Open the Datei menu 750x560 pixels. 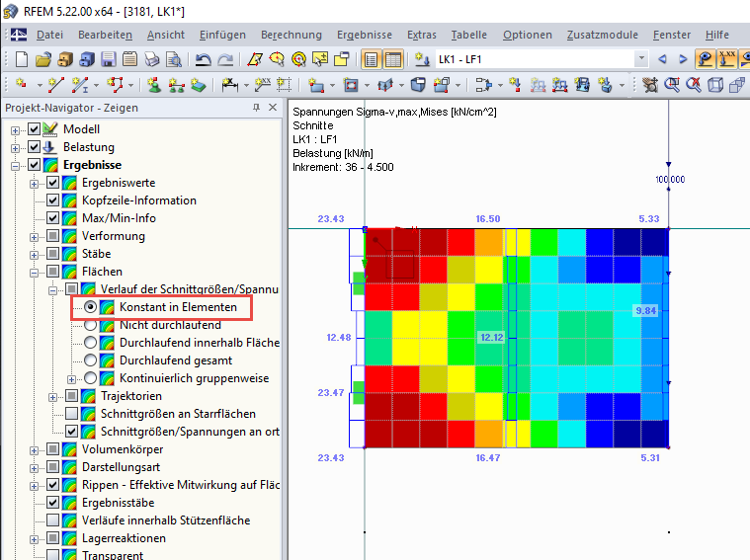[49, 35]
